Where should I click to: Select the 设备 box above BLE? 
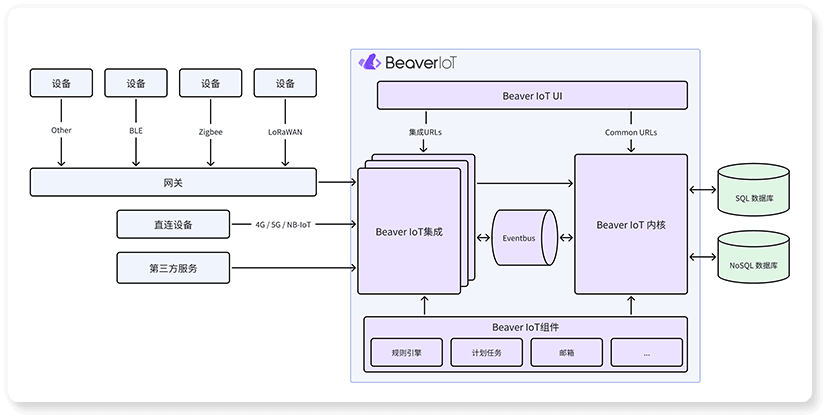[136, 83]
